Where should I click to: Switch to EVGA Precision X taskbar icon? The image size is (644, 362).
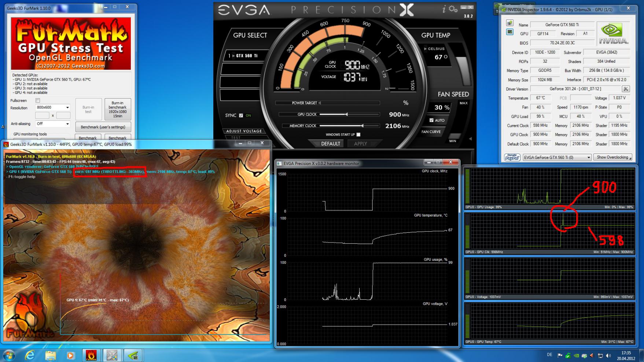coord(112,355)
